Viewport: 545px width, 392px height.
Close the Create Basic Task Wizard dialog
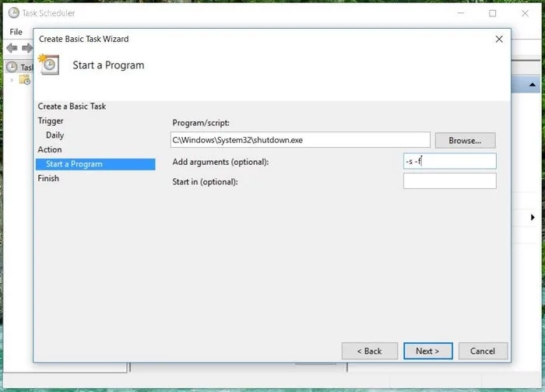pyautogui.click(x=499, y=39)
